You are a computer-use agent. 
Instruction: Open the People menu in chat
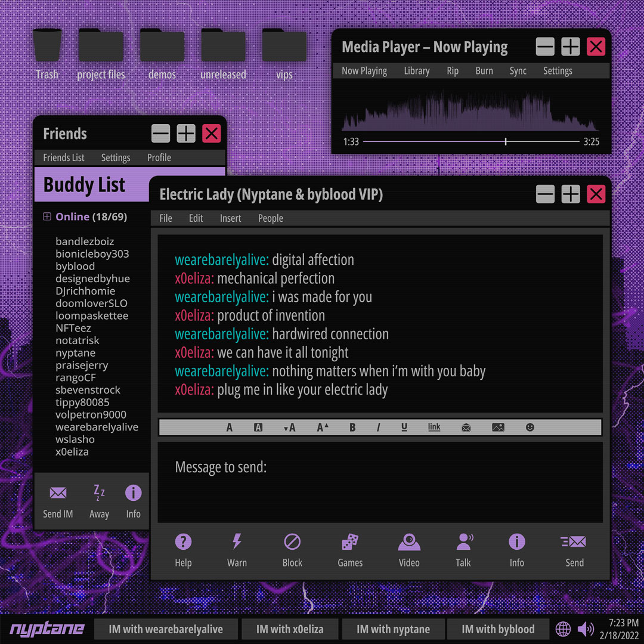click(270, 218)
